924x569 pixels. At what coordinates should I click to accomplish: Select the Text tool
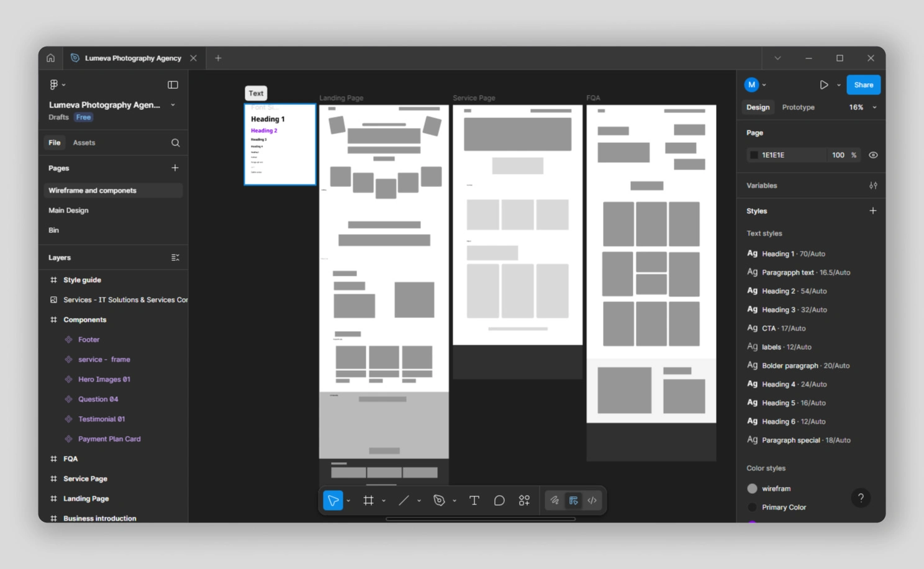click(x=474, y=500)
